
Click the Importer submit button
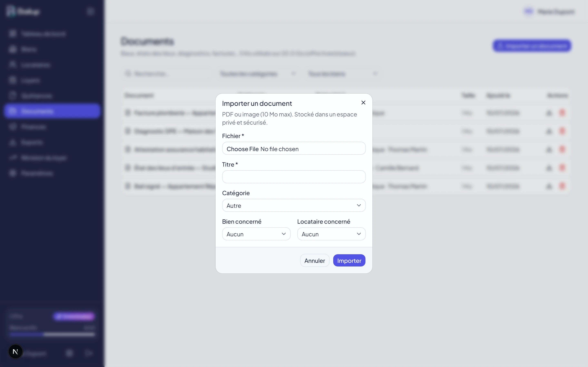click(x=349, y=260)
